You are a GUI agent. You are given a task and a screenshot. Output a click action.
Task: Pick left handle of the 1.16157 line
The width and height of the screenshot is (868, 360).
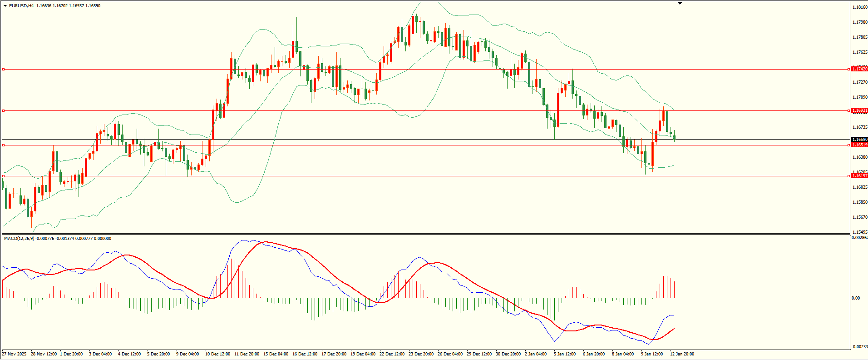coord(4,176)
